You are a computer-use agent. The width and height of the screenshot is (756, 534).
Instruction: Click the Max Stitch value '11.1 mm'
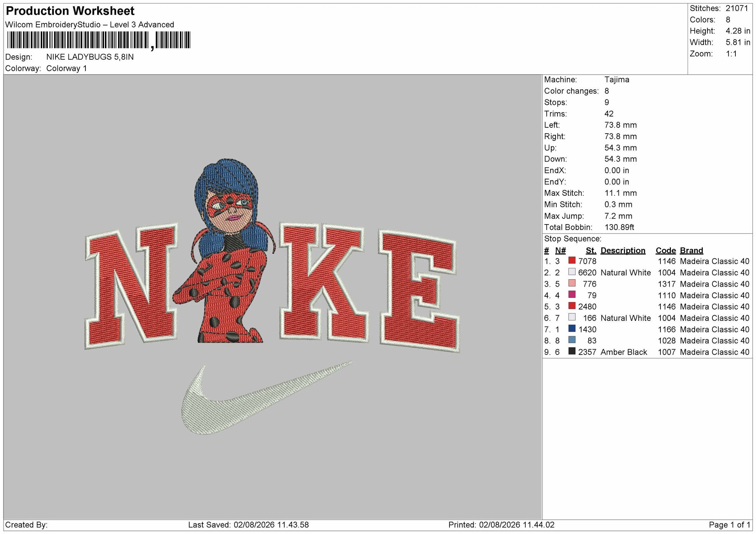(x=621, y=193)
